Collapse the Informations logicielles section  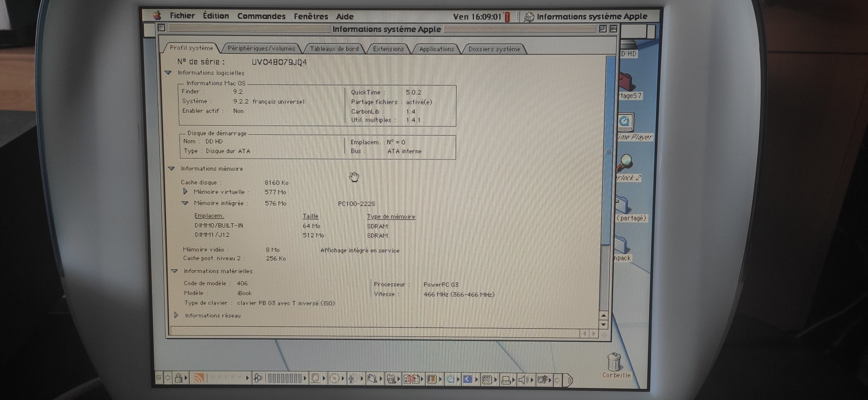pyautogui.click(x=168, y=73)
